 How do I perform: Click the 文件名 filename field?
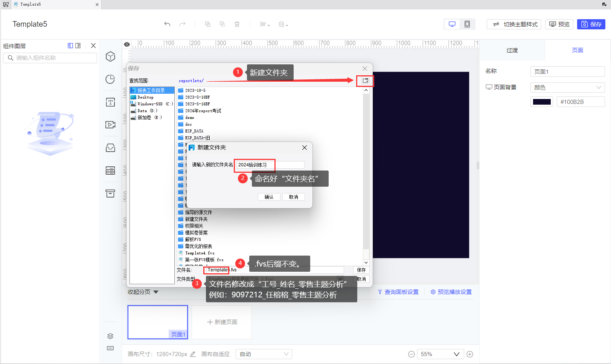click(x=274, y=270)
